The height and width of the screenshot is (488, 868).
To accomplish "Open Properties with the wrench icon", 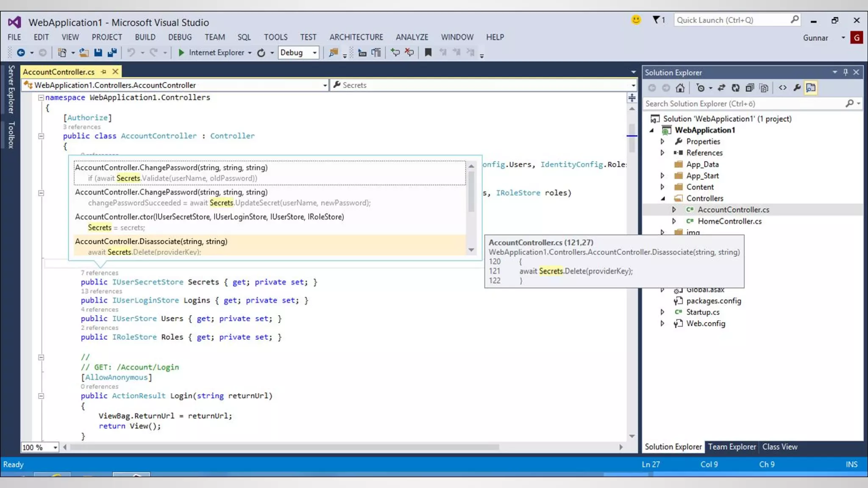I will pos(797,88).
